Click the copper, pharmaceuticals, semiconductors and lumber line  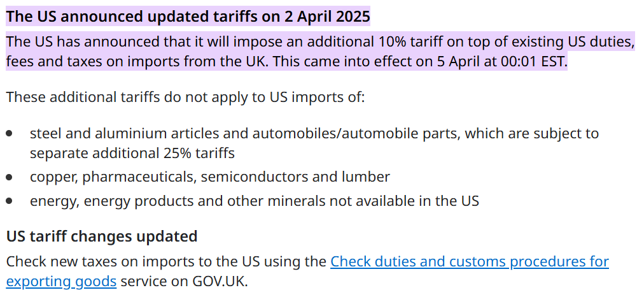click(209, 177)
